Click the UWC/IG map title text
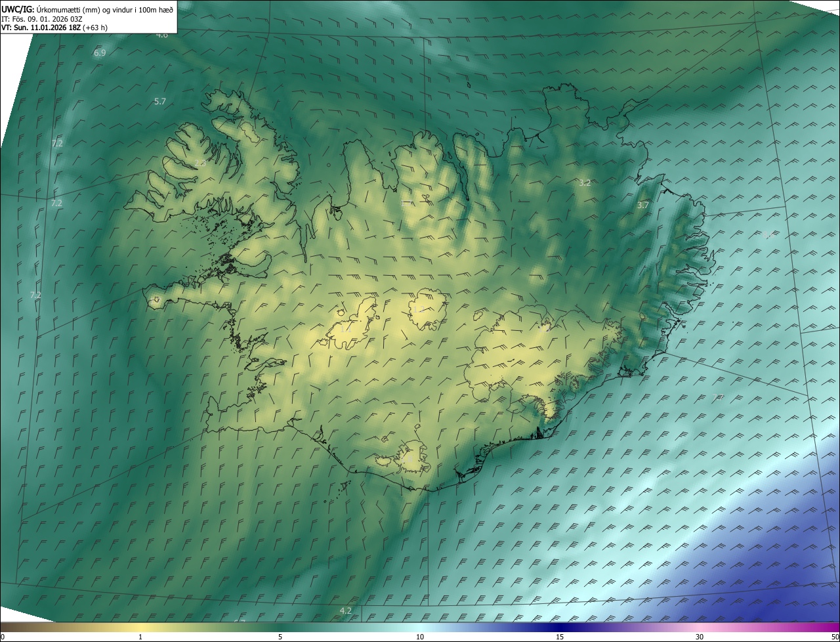 (x=87, y=9)
